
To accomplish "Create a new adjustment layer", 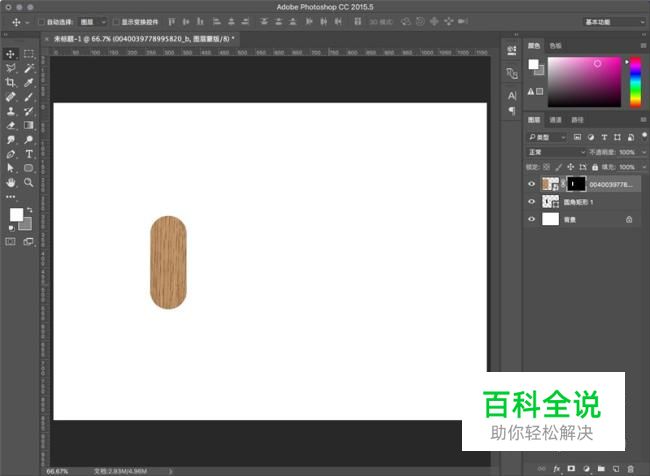I will (586, 469).
